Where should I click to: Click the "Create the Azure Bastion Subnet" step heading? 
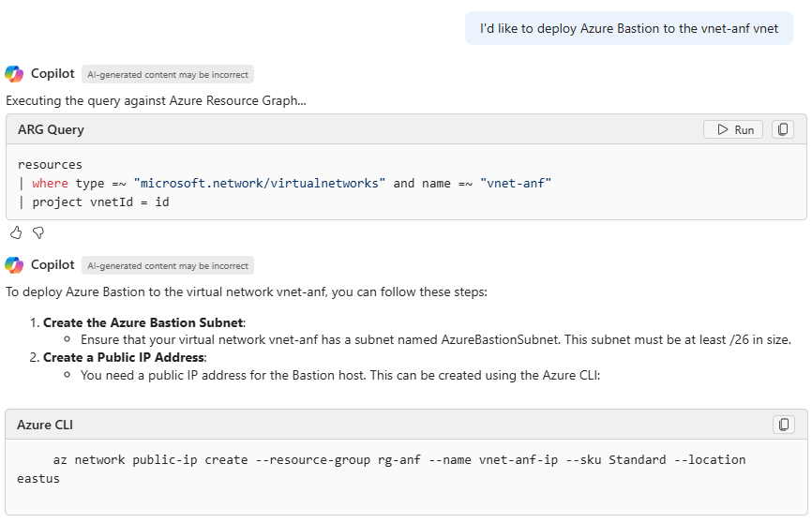(x=143, y=322)
